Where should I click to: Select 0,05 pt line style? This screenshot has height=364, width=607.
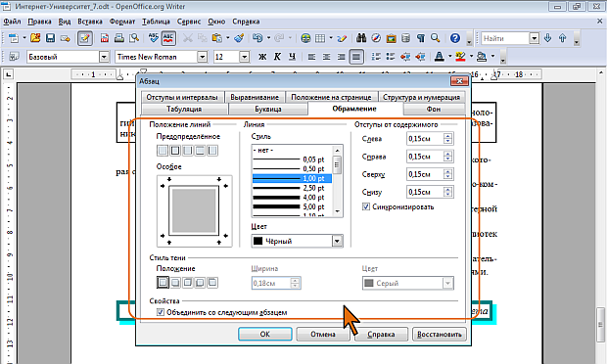coord(292,159)
